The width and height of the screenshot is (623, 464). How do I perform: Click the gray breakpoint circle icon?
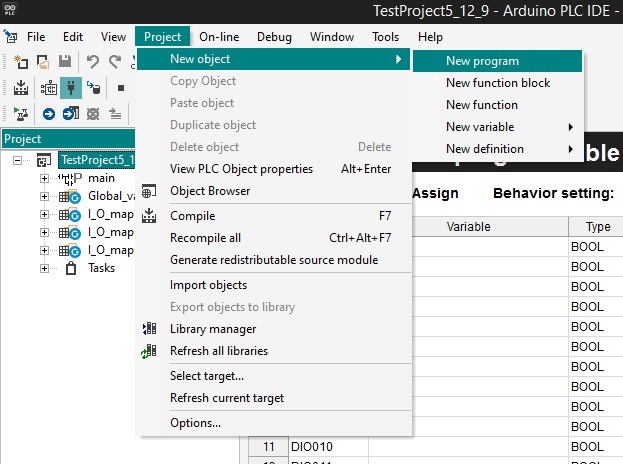pyautogui.click(x=93, y=114)
